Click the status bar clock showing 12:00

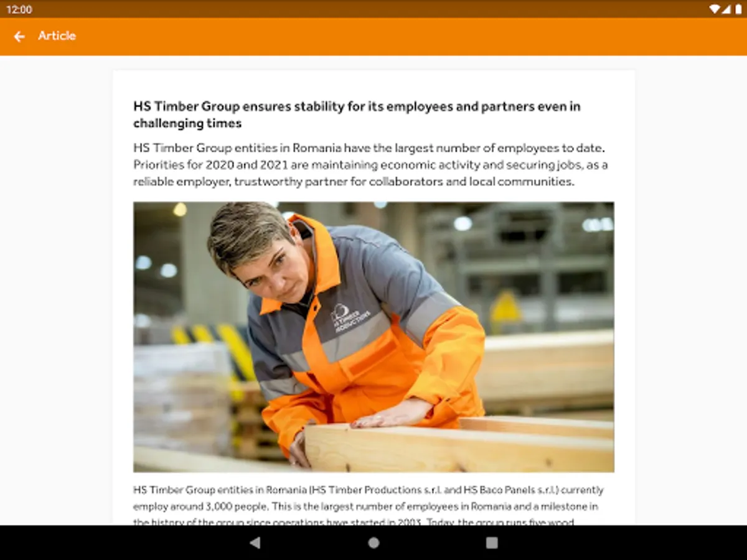click(19, 9)
